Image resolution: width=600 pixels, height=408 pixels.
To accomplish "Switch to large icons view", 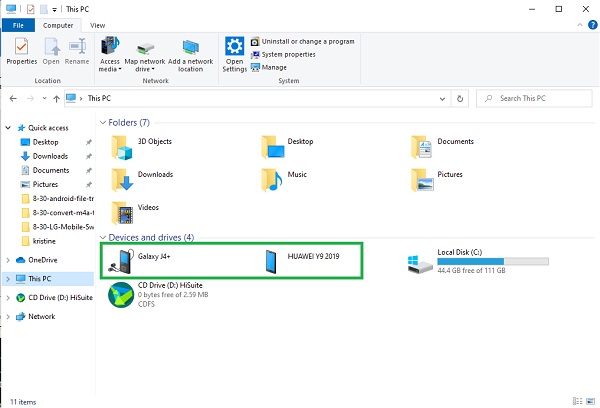I will tap(590, 401).
